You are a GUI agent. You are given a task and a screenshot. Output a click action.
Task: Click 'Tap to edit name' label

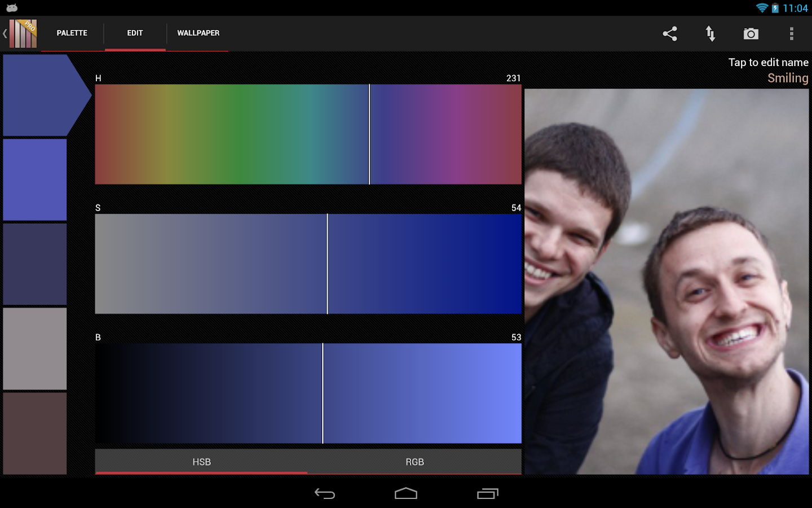click(x=768, y=62)
